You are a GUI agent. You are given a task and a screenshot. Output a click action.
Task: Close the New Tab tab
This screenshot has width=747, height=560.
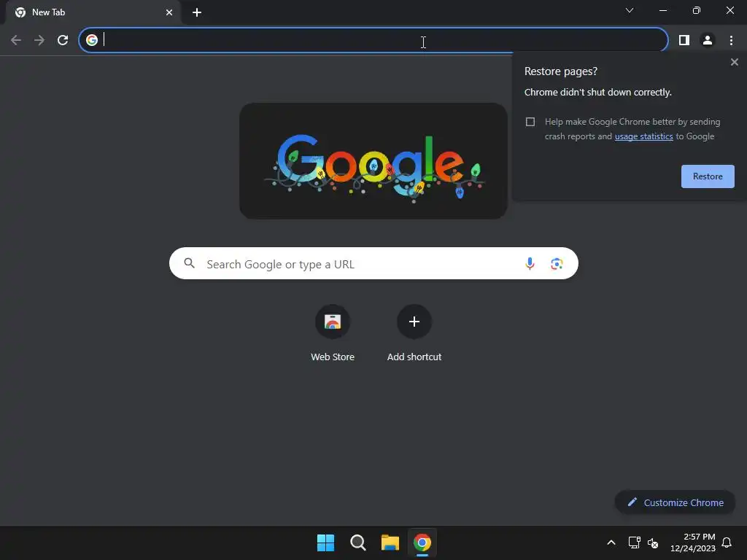coord(169,12)
